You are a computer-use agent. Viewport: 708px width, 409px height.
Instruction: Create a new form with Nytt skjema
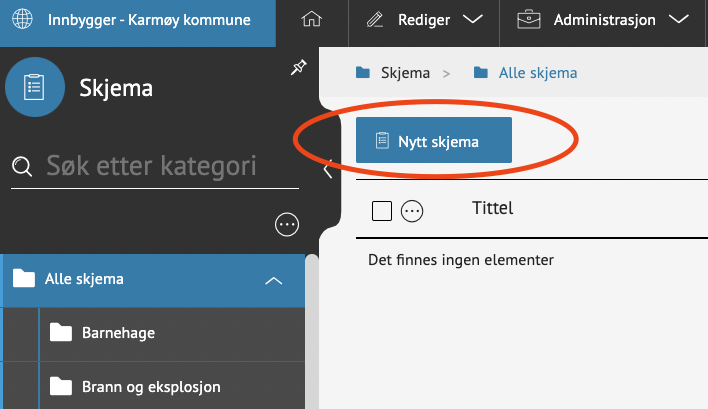[x=434, y=140]
